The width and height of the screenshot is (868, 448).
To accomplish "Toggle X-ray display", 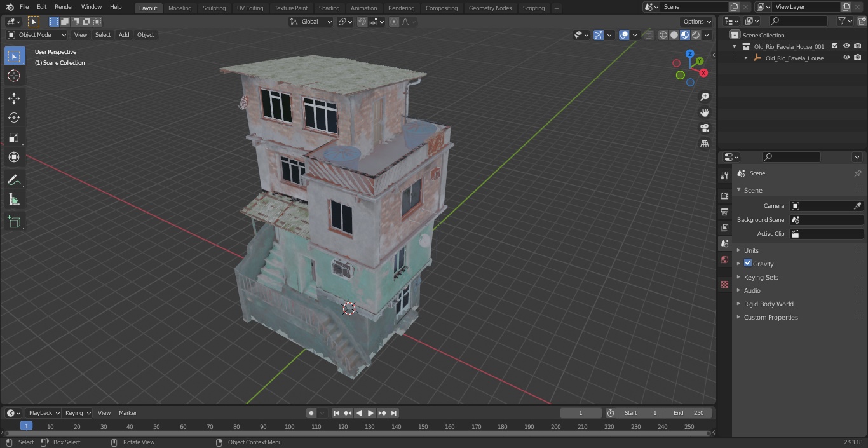I will tap(648, 35).
